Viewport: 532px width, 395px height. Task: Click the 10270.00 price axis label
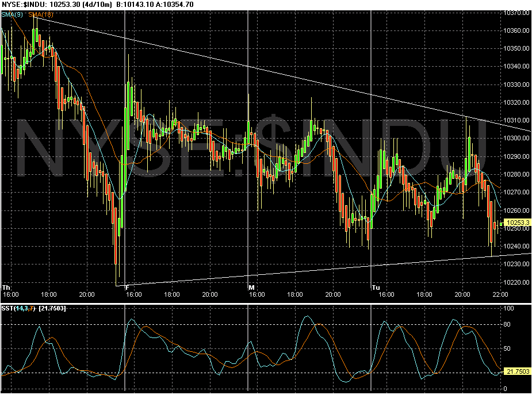coord(516,192)
